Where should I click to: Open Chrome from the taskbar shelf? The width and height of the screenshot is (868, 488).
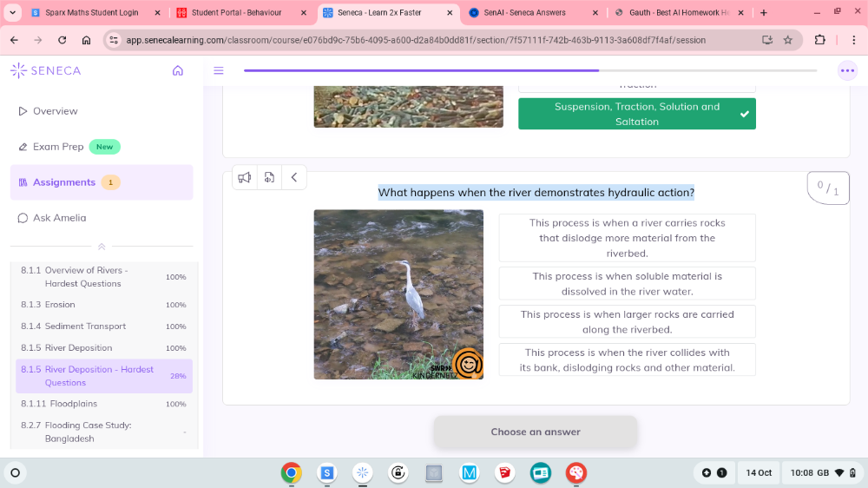291,472
